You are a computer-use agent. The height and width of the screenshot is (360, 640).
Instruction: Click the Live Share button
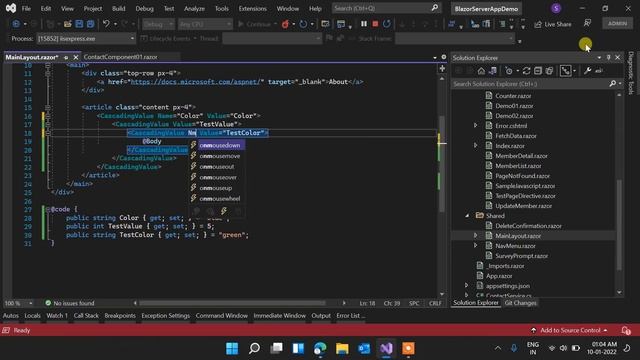pos(553,24)
